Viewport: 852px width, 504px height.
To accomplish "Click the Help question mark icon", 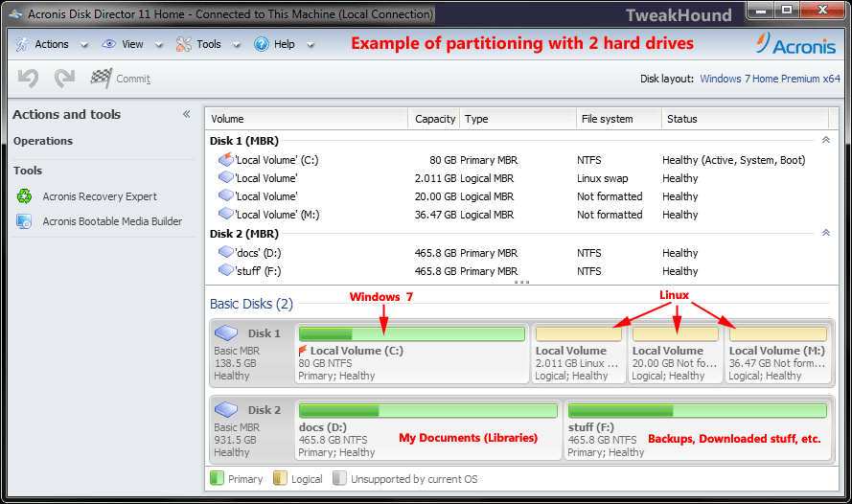I will coord(262,44).
